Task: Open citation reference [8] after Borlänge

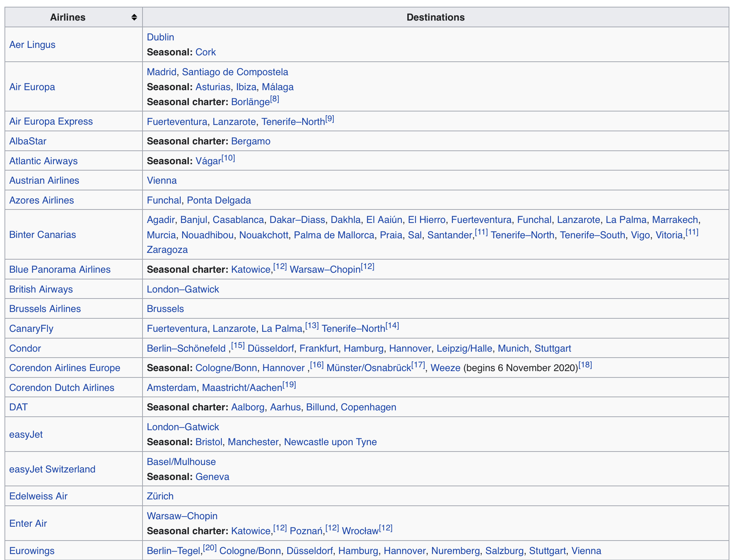Action: 275,99
